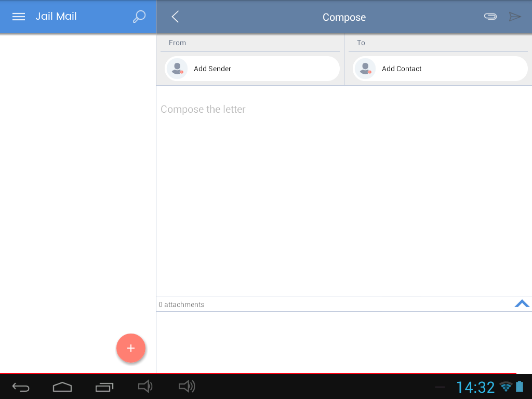The image size is (532, 399).
Task: Click the Jail Mail title
Action: [56, 16]
